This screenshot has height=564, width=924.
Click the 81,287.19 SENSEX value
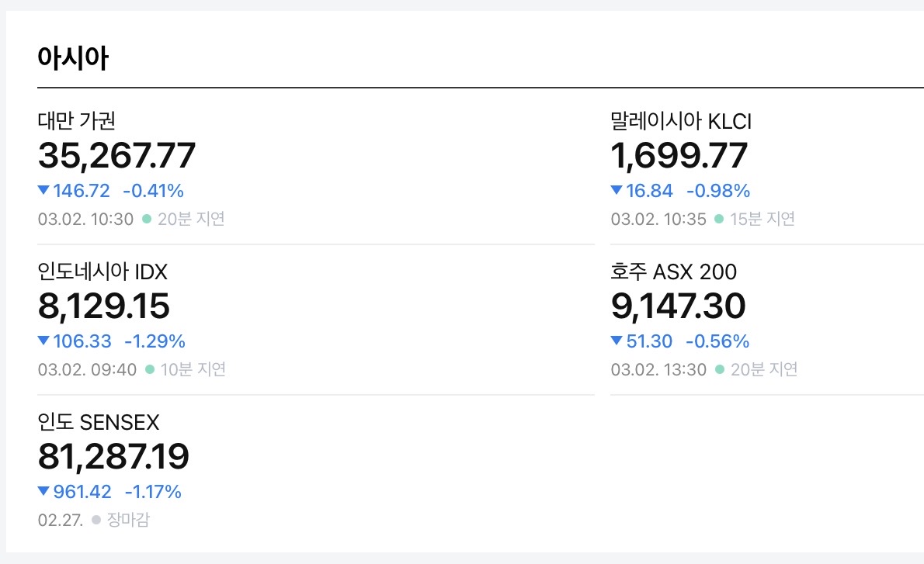click(x=113, y=457)
